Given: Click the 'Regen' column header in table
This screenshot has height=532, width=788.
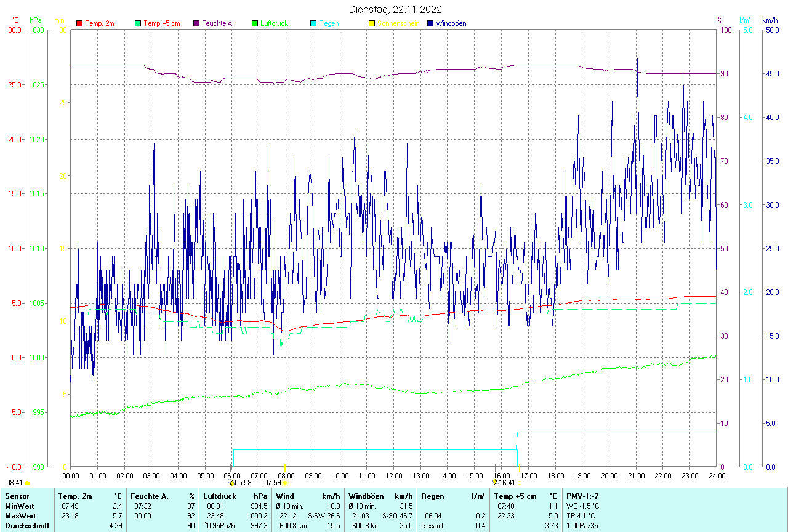Looking at the screenshot, I should (432, 496).
